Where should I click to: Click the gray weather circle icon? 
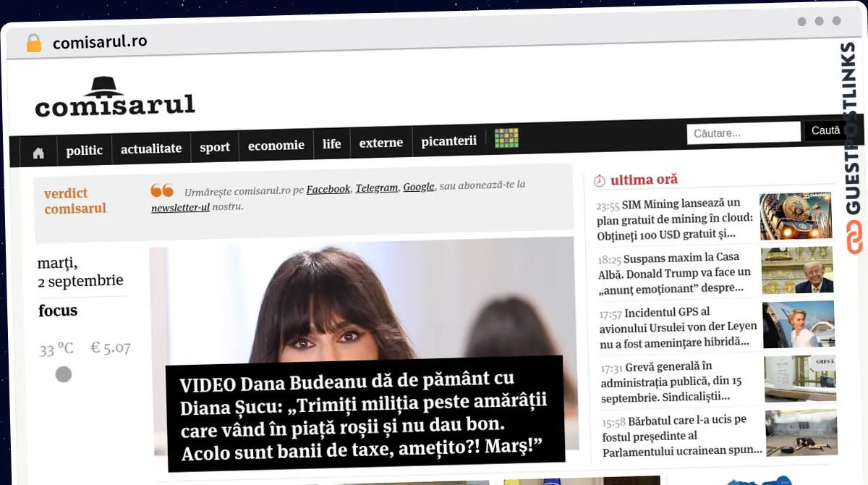[x=64, y=374]
